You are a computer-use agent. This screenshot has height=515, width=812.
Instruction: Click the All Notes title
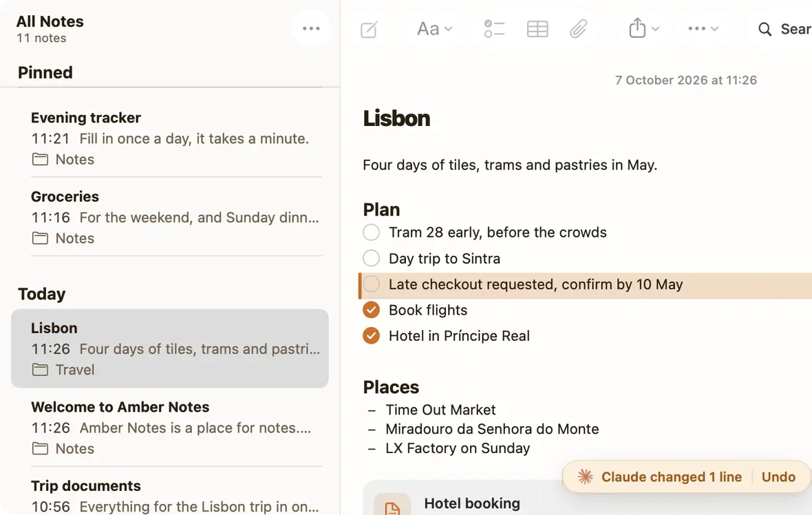tap(50, 21)
